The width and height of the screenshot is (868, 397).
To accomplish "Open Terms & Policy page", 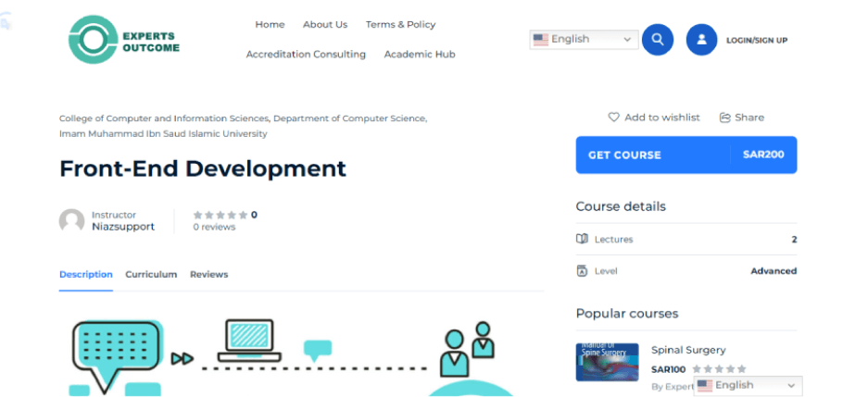I will coord(400,24).
